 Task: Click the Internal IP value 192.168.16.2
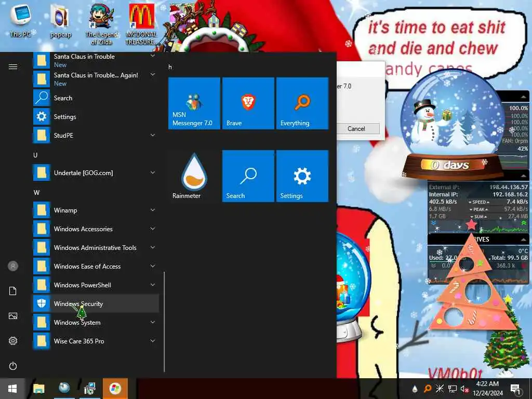(510, 194)
